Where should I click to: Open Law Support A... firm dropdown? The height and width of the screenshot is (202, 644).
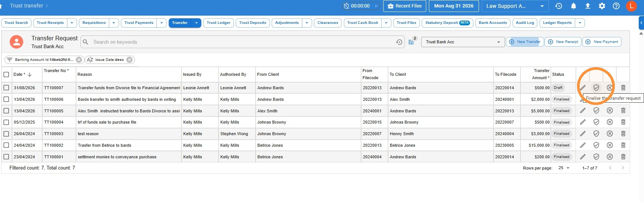[x=515, y=6]
